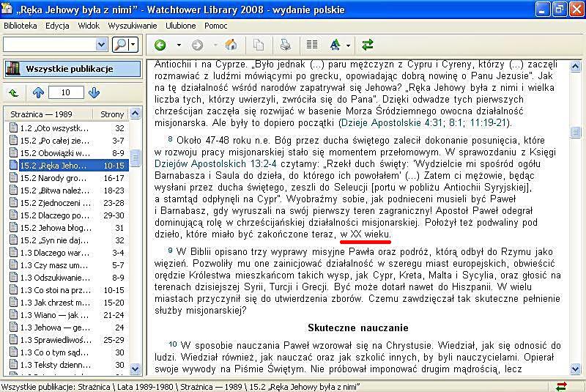This screenshot has width=586, height=392.
Task: Click the printer icon
Action: point(285,45)
